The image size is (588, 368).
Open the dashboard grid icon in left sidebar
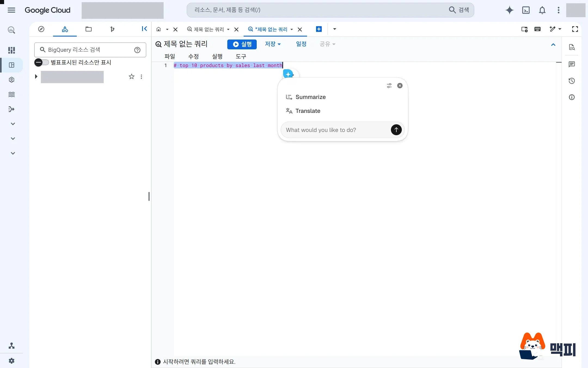pos(11,50)
